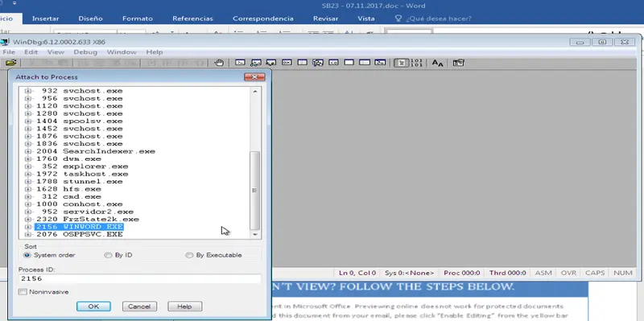Screen dimensions: 644x321
Task: Click OK in Attach to Process
Action: (x=93, y=307)
